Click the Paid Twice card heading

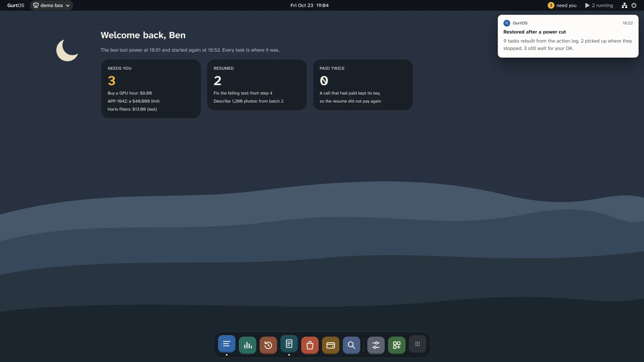[332, 68]
